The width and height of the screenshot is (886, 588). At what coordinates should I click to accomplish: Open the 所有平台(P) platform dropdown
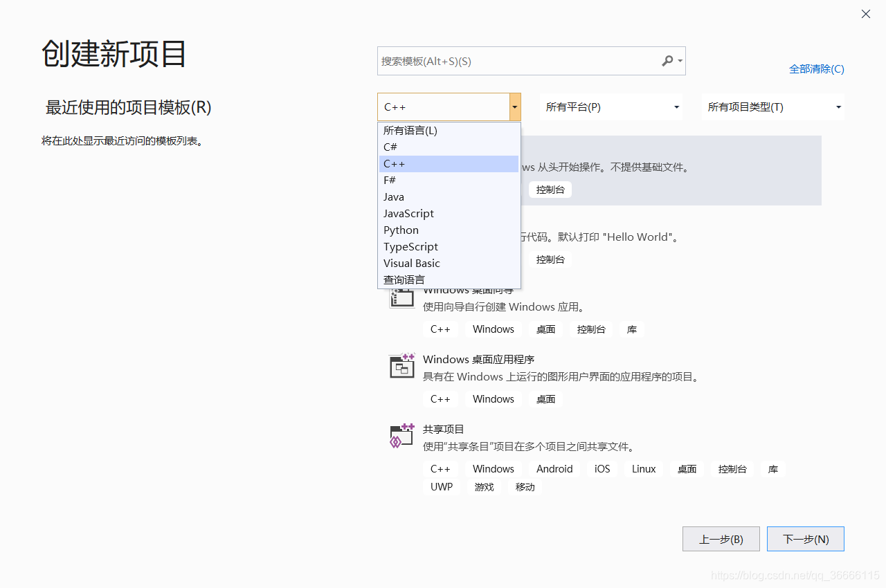pyautogui.click(x=611, y=107)
